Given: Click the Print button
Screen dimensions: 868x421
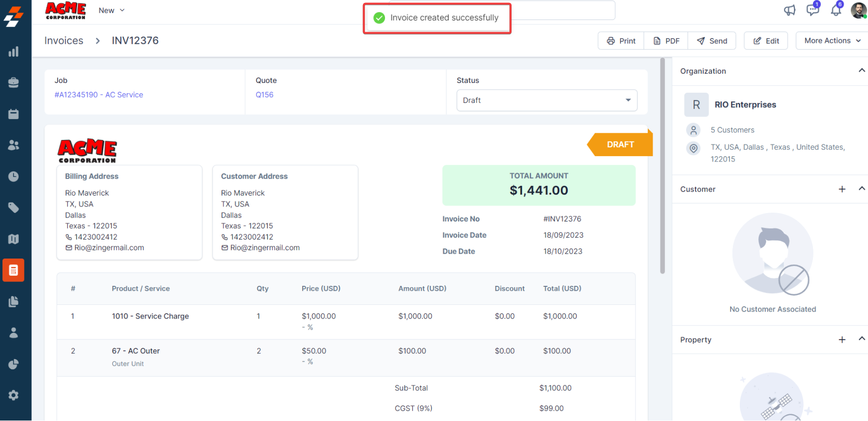Looking at the screenshot, I should (621, 41).
